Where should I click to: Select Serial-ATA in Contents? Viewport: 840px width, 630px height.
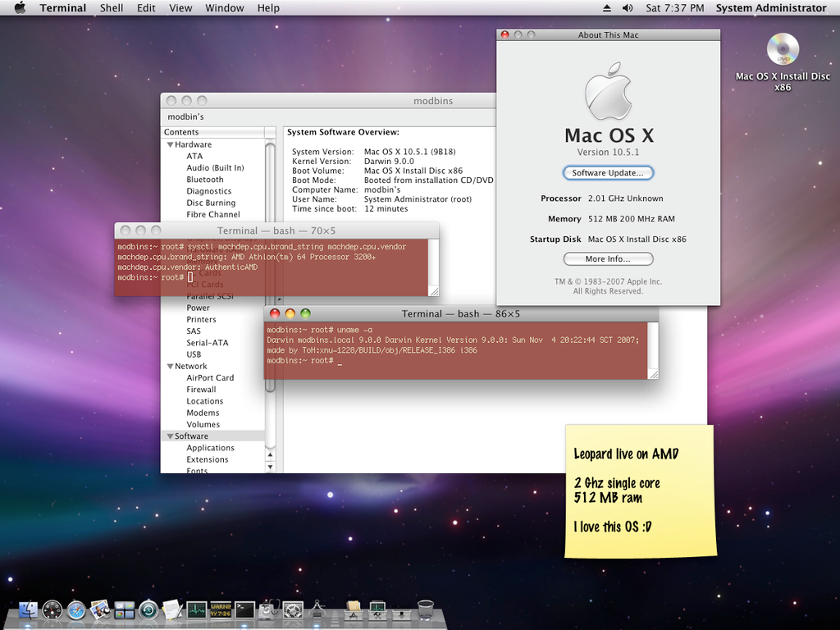coord(207,343)
